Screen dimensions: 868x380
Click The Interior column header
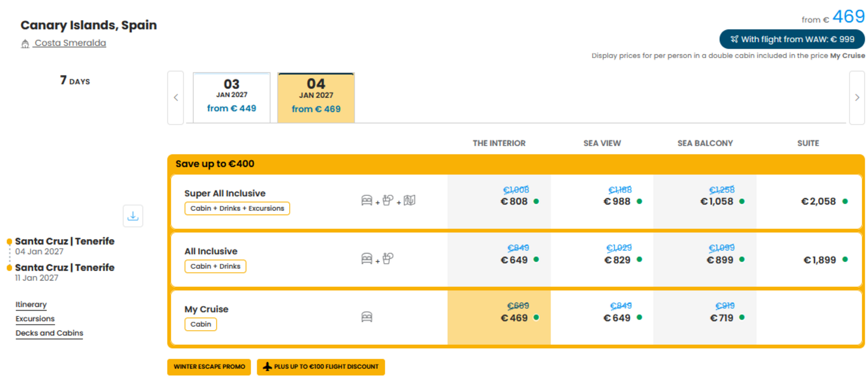click(499, 143)
